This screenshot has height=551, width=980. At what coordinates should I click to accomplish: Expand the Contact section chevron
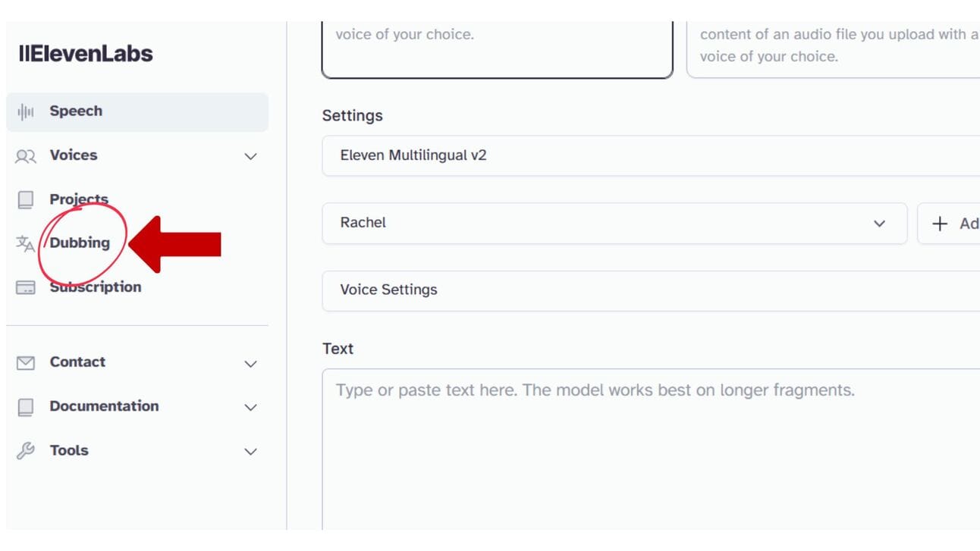coord(250,364)
